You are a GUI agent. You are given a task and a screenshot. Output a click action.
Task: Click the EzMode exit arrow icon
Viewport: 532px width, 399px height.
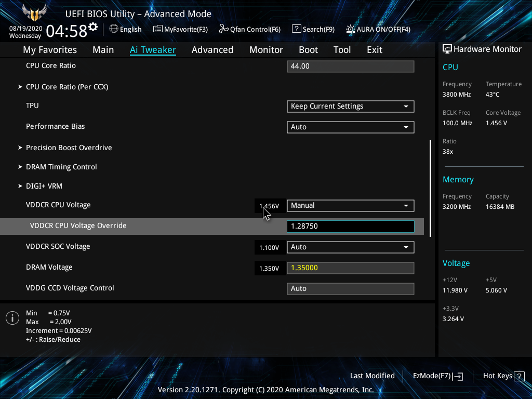pos(458,376)
